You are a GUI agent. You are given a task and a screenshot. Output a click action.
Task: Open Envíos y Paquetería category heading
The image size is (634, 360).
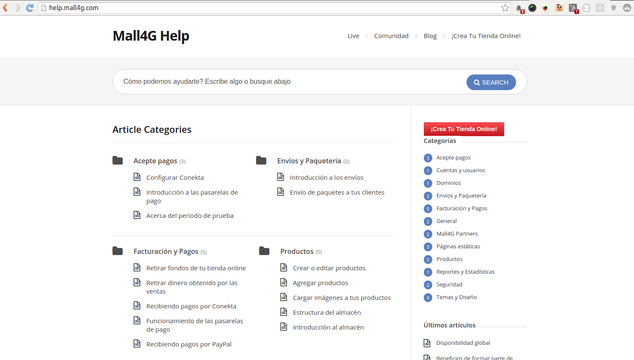tap(309, 161)
